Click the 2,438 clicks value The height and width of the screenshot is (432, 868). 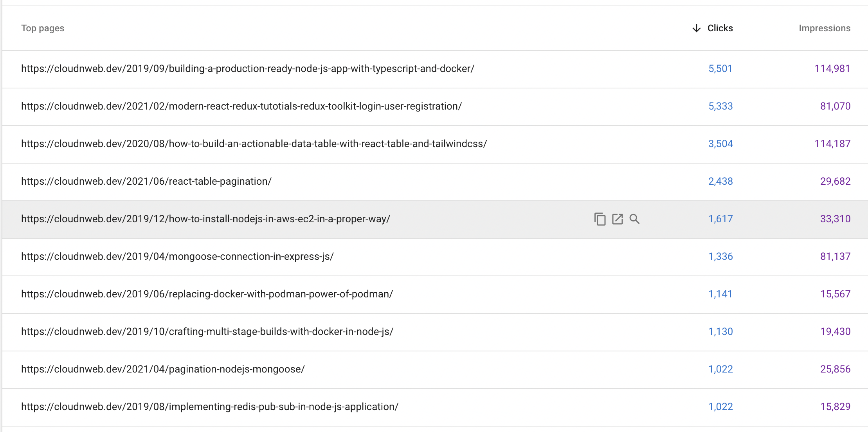tap(720, 182)
